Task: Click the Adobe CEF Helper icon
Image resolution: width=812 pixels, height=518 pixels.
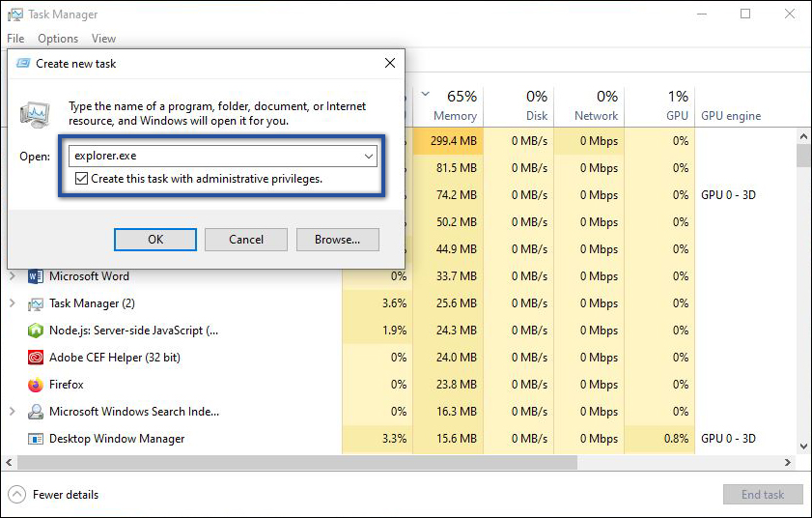Action: (x=35, y=358)
